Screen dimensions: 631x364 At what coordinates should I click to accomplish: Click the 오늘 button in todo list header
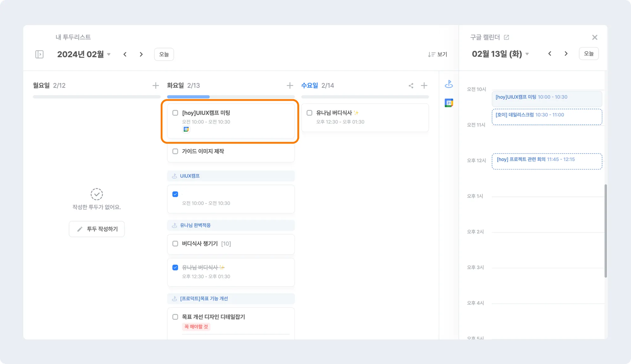point(164,54)
